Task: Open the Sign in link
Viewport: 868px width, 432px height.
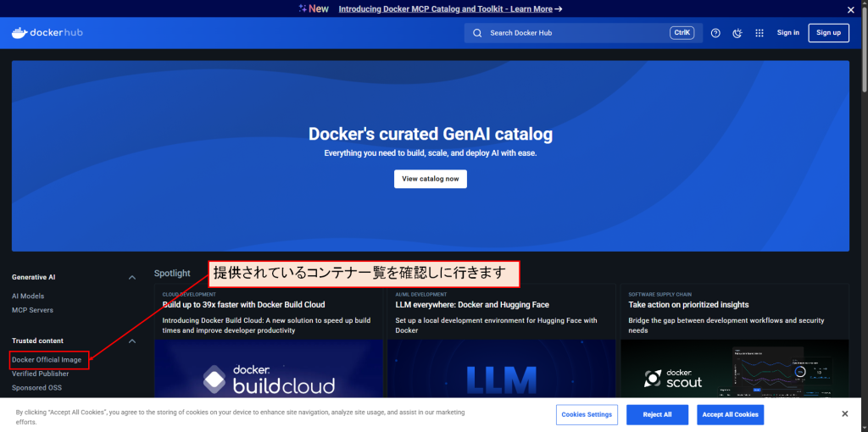Action: [787, 33]
